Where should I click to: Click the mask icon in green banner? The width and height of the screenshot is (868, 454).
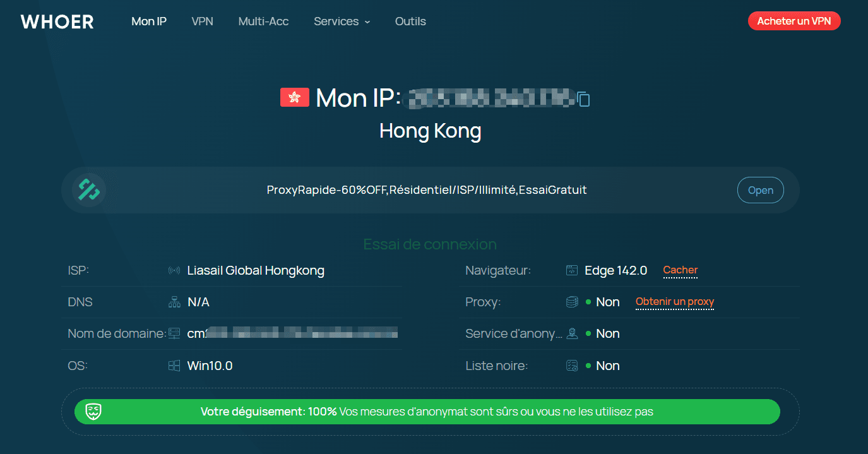click(94, 412)
